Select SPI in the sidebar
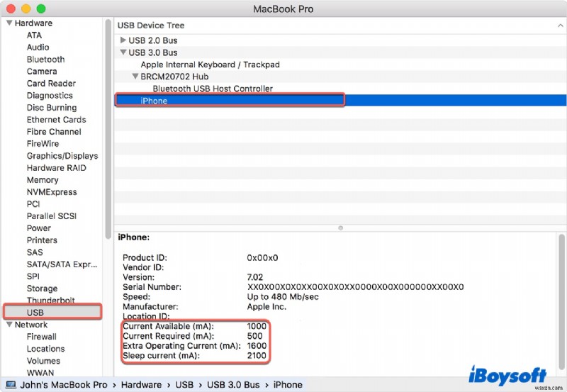The image size is (567, 392). tap(33, 276)
